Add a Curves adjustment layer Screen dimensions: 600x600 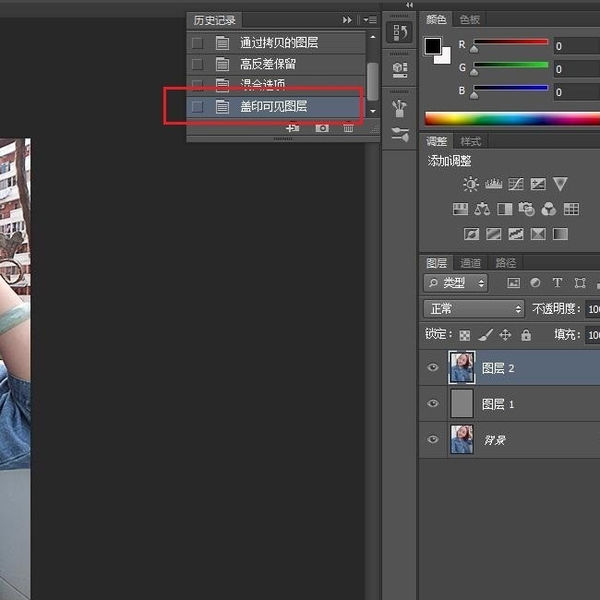516,184
